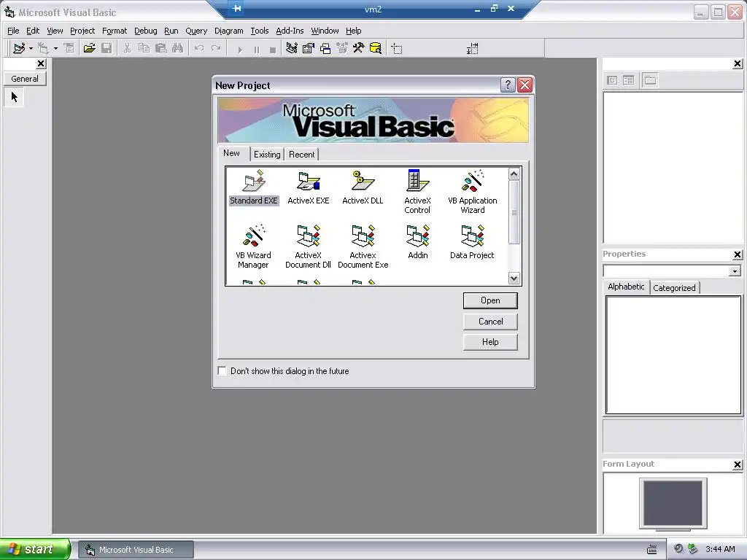Close the Form Layout panel
This screenshot has width=747, height=560.
[x=738, y=464]
